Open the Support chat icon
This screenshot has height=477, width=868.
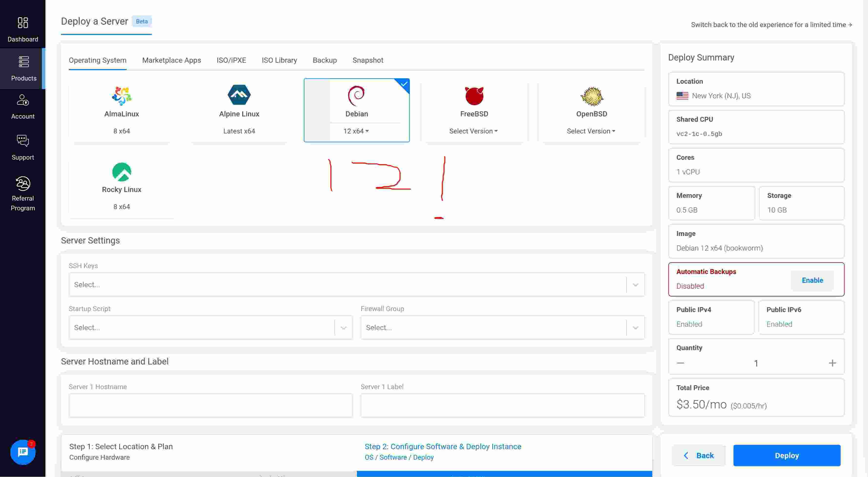[23, 141]
